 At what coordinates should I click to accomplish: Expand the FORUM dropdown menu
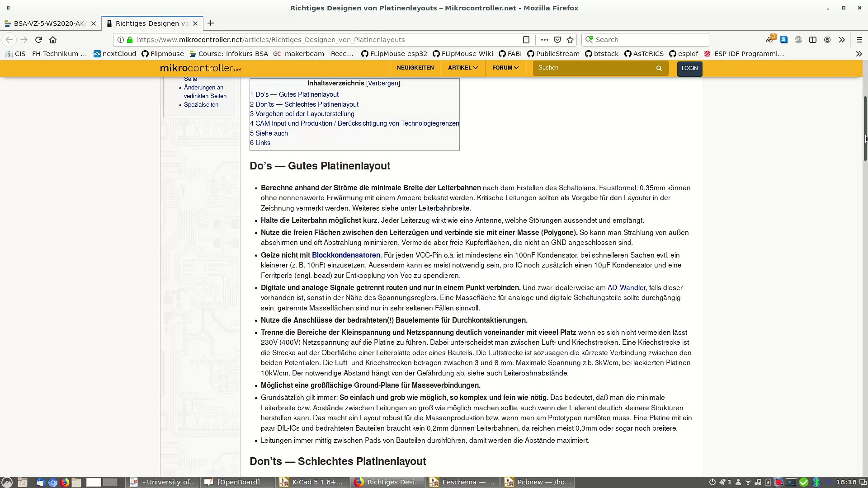pos(505,68)
